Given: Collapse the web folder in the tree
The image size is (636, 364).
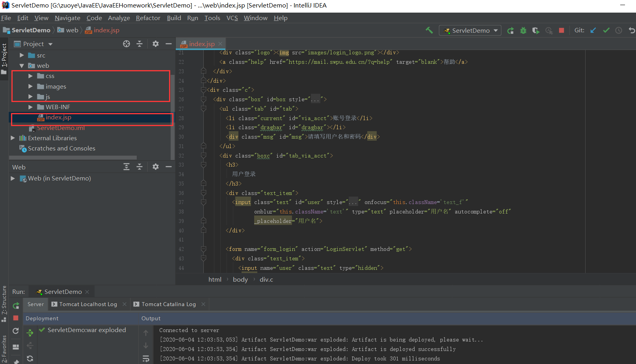Looking at the screenshot, I should (x=22, y=66).
